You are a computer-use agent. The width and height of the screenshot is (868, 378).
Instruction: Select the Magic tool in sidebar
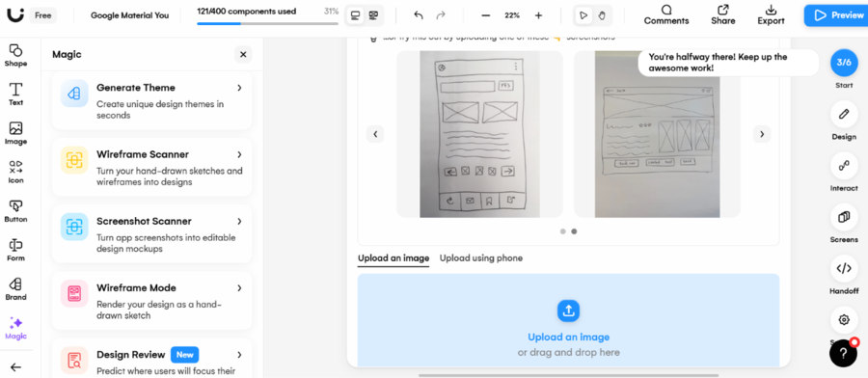[x=15, y=328]
